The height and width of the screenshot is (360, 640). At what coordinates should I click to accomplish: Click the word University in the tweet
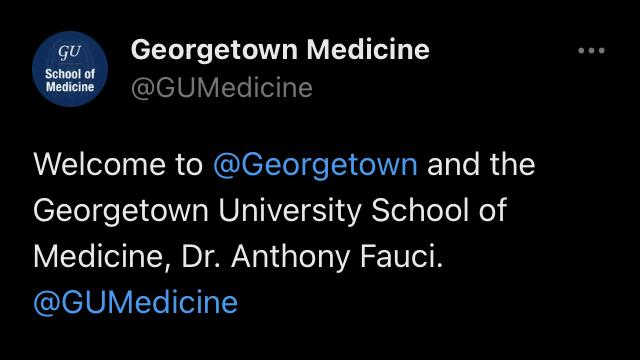click(x=290, y=211)
